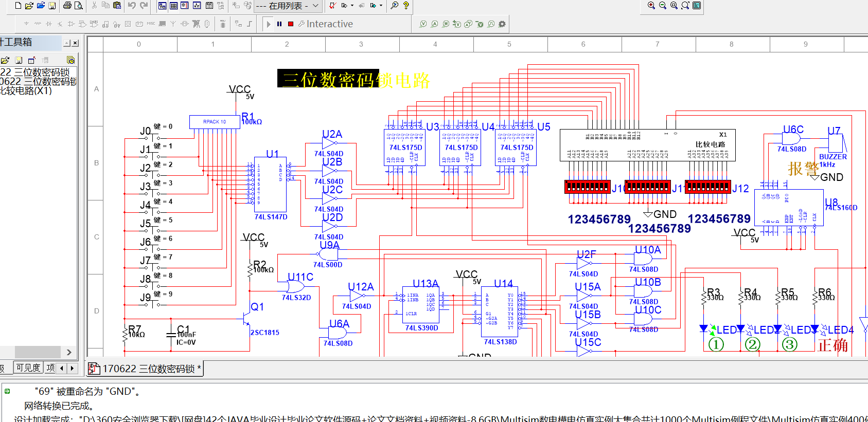The height and width of the screenshot is (422, 868).
Task: Open sample design with blue folder icon
Action: pyautogui.click(x=41, y=6)
